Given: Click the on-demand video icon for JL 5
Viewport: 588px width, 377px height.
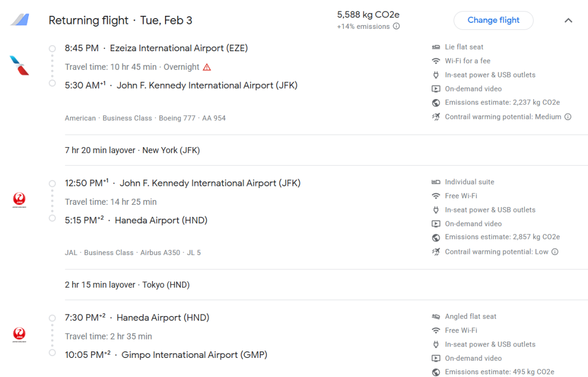Looking at the screenshot, I should pyautogui.click(x=436, y=224).
